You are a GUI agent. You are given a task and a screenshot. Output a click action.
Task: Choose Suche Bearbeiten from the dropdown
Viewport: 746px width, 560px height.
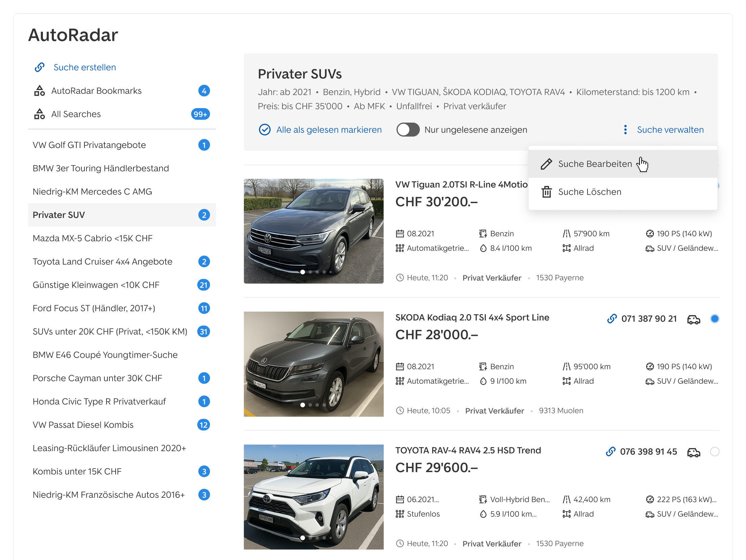click(595, 164)
